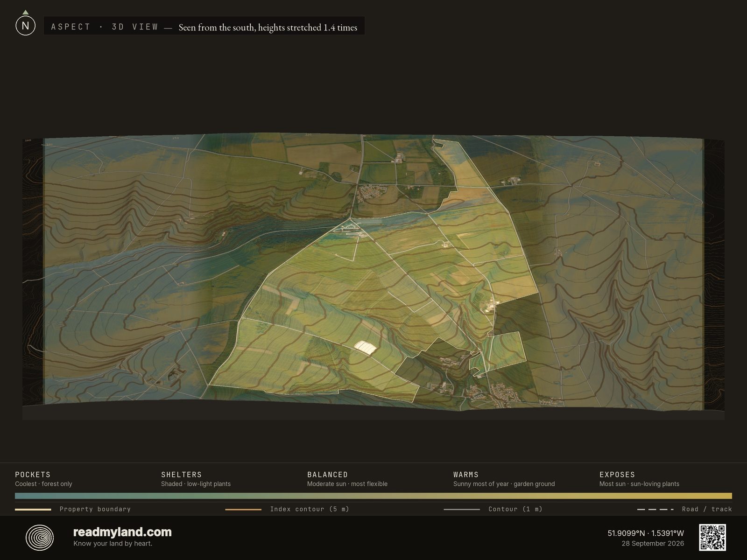Image resolution: width=747 pixels, height=560 pixels.
Task: Open the readmyland.com link
Action: (122, 532)
